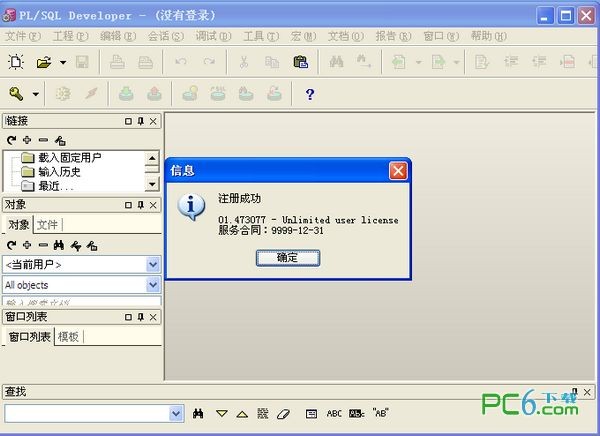Close the 对象 panel
The width and height of the screenshot is (600, 436).
pos(153,205)
